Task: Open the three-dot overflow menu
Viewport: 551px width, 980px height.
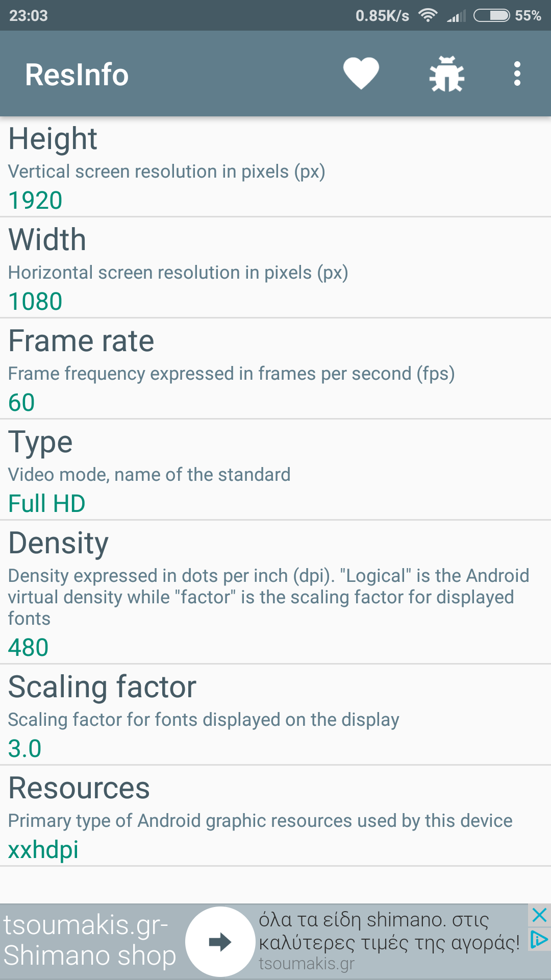Action: [x=517, y=74]
